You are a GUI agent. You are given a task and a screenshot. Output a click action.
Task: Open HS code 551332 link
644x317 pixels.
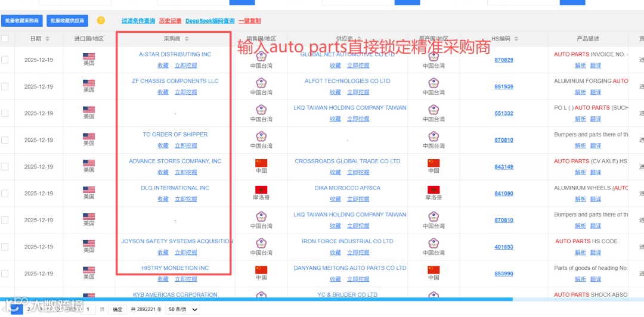(x=503, y=113)
